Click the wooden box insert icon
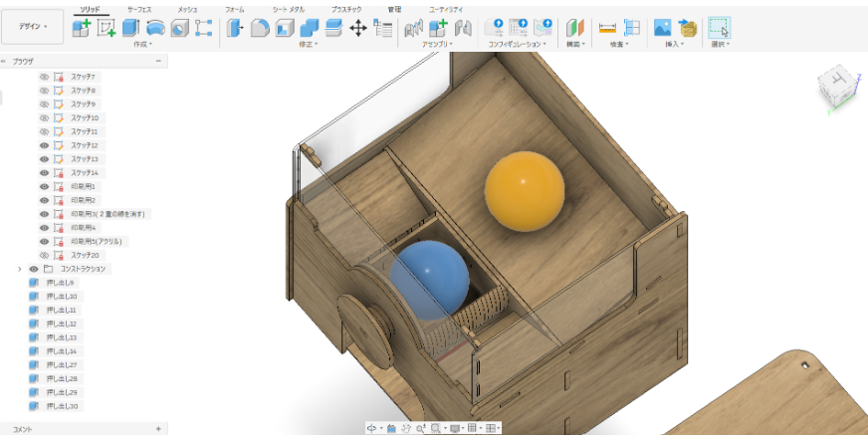Viewport: 868px width, 435px height. coord(688,28)
